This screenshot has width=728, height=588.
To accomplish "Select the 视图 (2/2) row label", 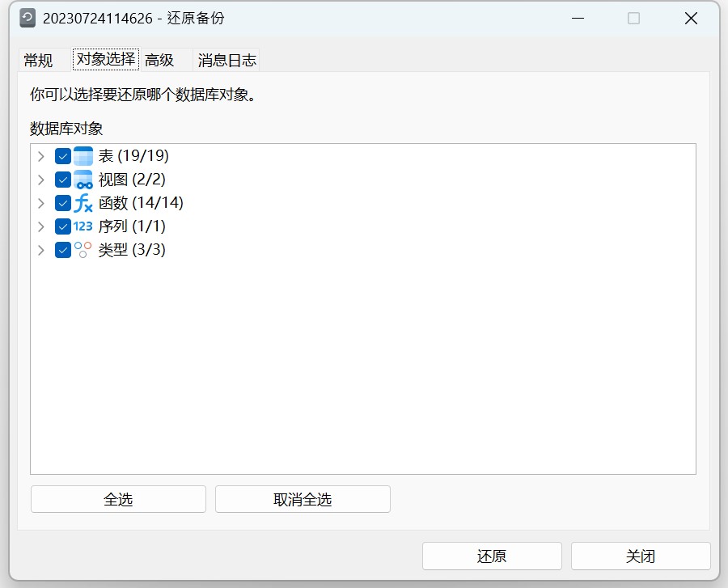I will coord(132,180).
